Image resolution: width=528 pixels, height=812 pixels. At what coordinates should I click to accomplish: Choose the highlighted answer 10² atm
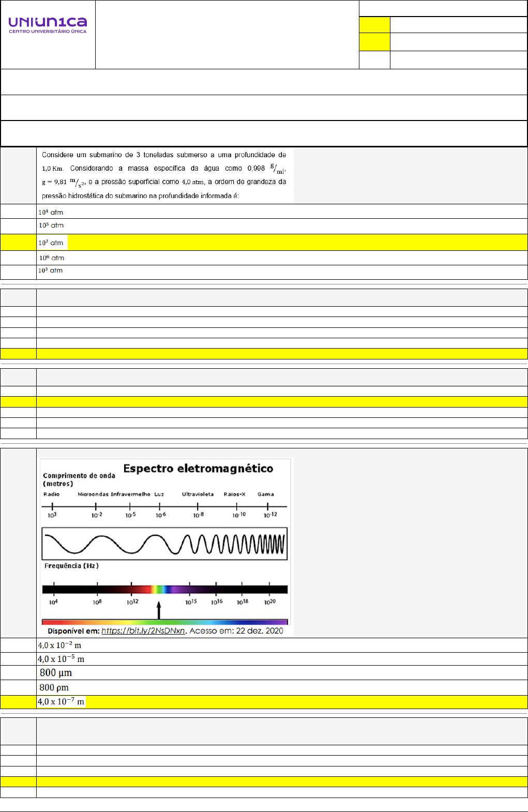click(51, 243)
